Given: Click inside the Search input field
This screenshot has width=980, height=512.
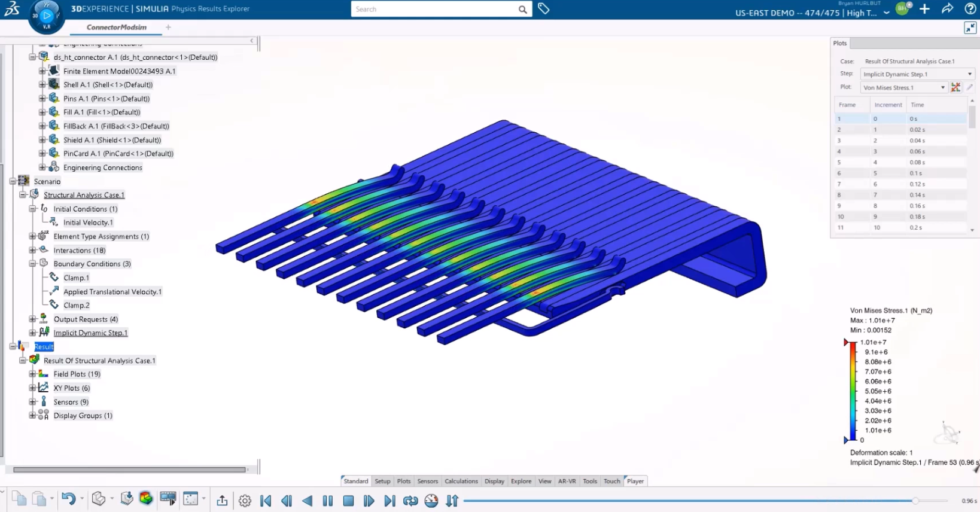Looking at the screenshot, I should coord(434,9).
